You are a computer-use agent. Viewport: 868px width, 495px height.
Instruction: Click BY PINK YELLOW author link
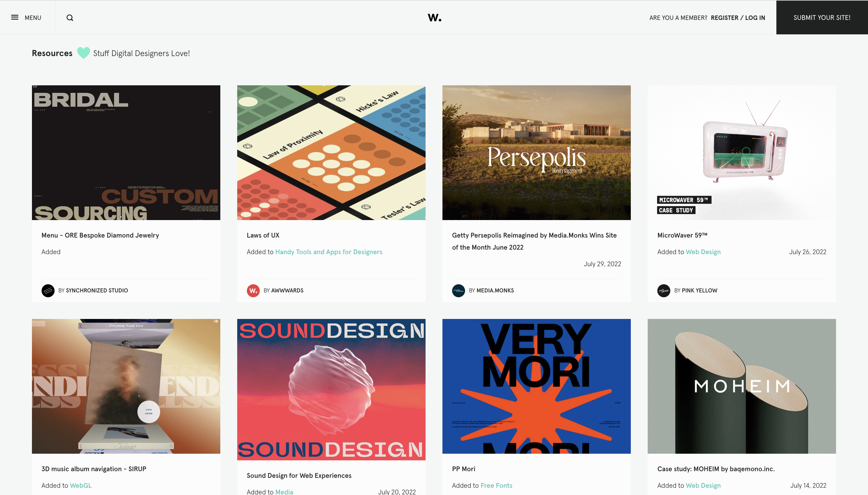point(696,290)
